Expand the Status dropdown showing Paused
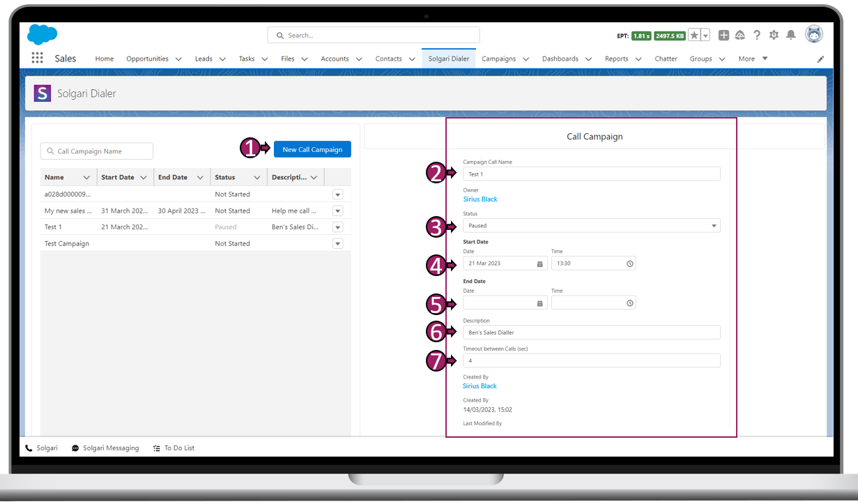The image size is (858, 504). 591,226
